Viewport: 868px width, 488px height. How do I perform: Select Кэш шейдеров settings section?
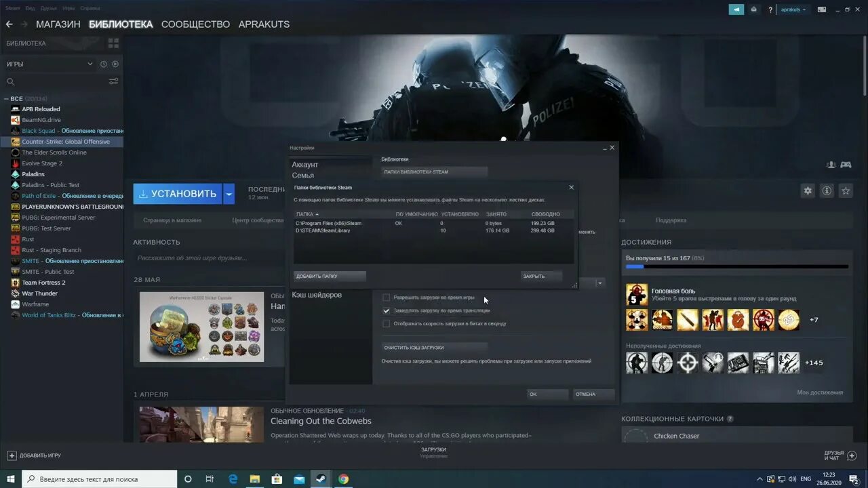317,295
